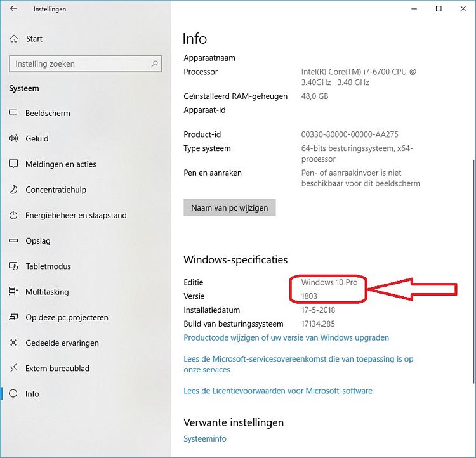Open Productcode wijzigen link
476x458 pixels.
click(x=286, y=337)
